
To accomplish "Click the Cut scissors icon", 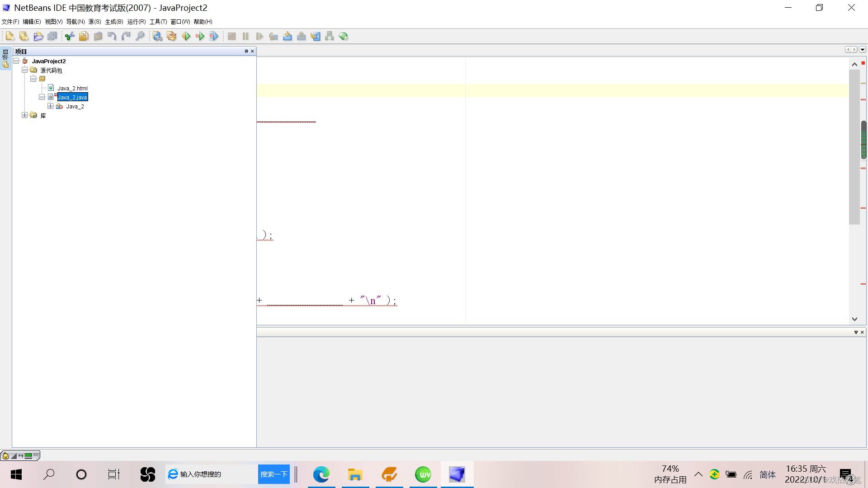I will 70,36.
